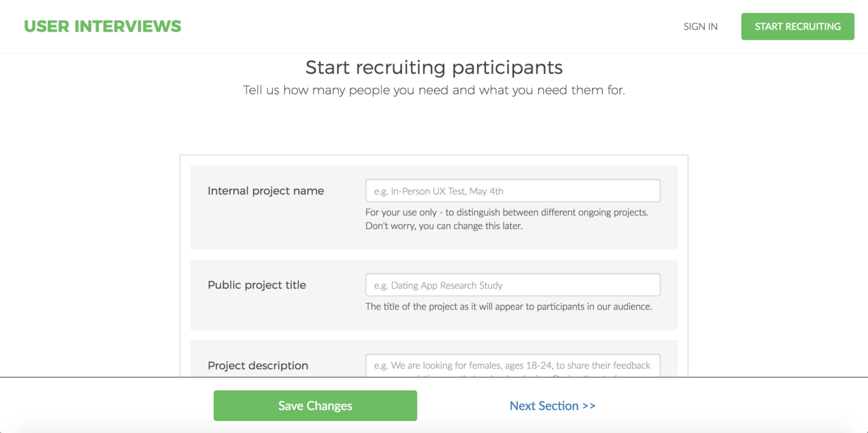The width and height of the screenshot is (868, 433).
Task: Click the Public project title label
Action: click(257, 285)
